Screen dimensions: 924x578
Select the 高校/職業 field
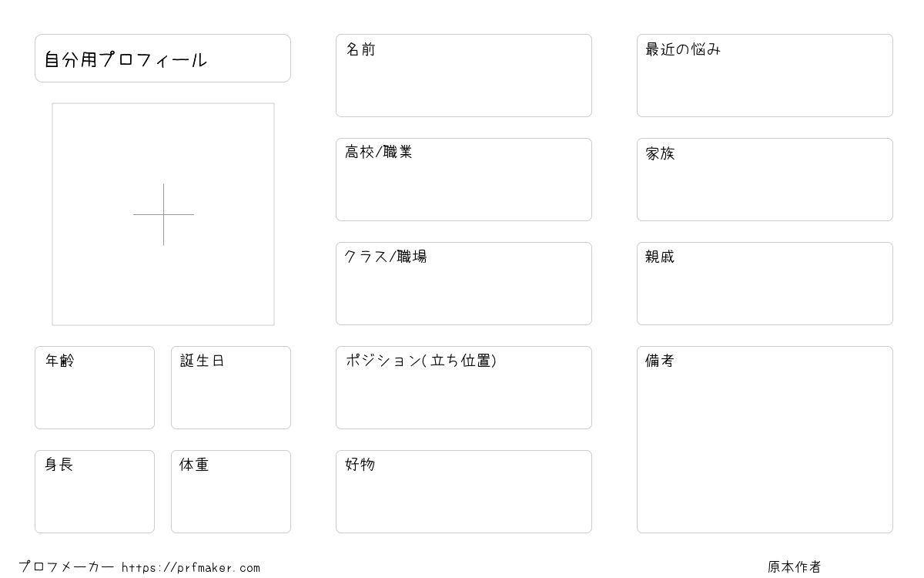click(x=464, y=180)
